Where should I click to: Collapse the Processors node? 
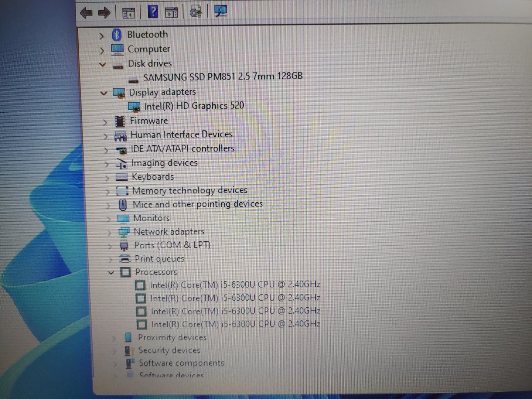pyautogui.click(x=111, y=273)
